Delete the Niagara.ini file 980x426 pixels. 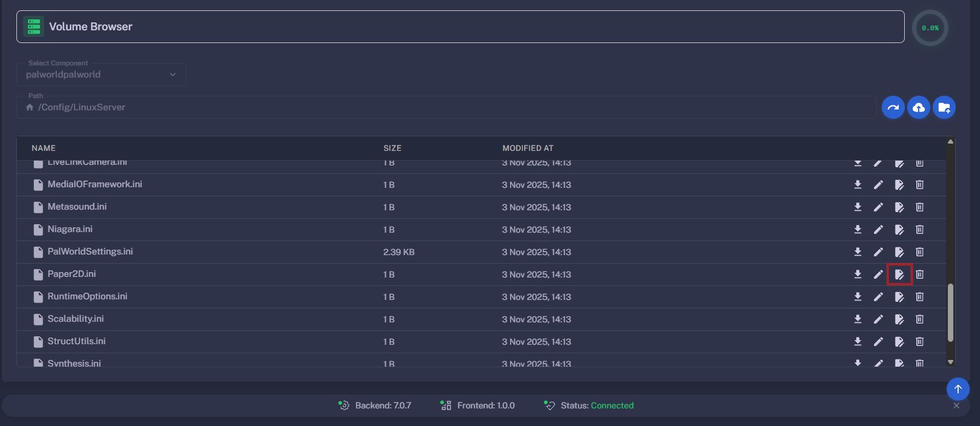pos(919,230)
